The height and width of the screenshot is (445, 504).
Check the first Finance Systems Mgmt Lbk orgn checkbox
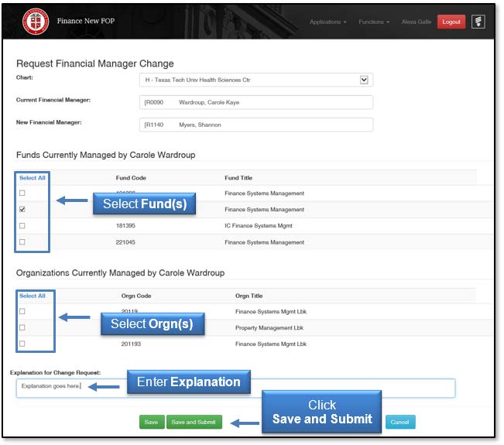[22, 311]
